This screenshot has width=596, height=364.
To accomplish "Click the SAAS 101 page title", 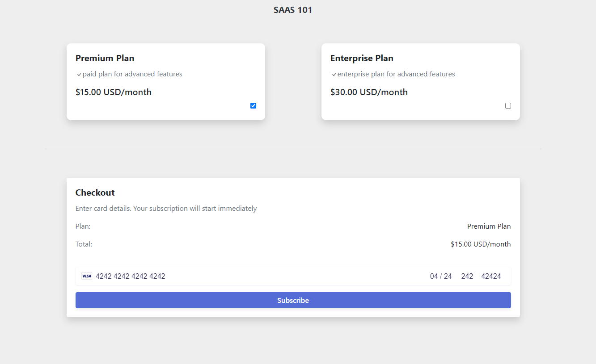I will click(x=293, y=10).
